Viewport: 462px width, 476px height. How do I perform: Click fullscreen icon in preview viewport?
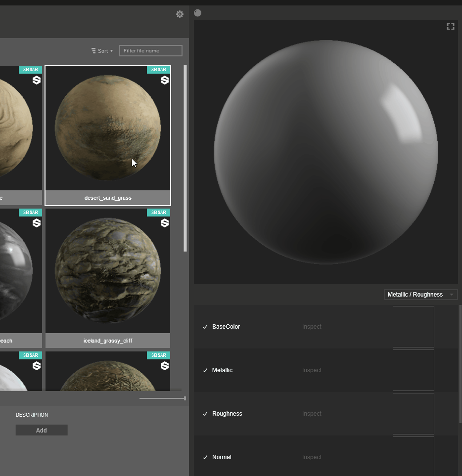[x=450, y=27]
